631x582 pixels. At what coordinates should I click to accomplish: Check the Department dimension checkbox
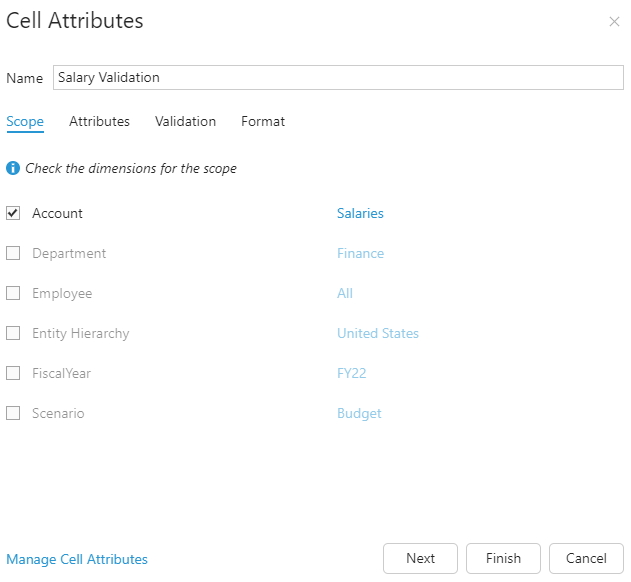coord(13,253)
